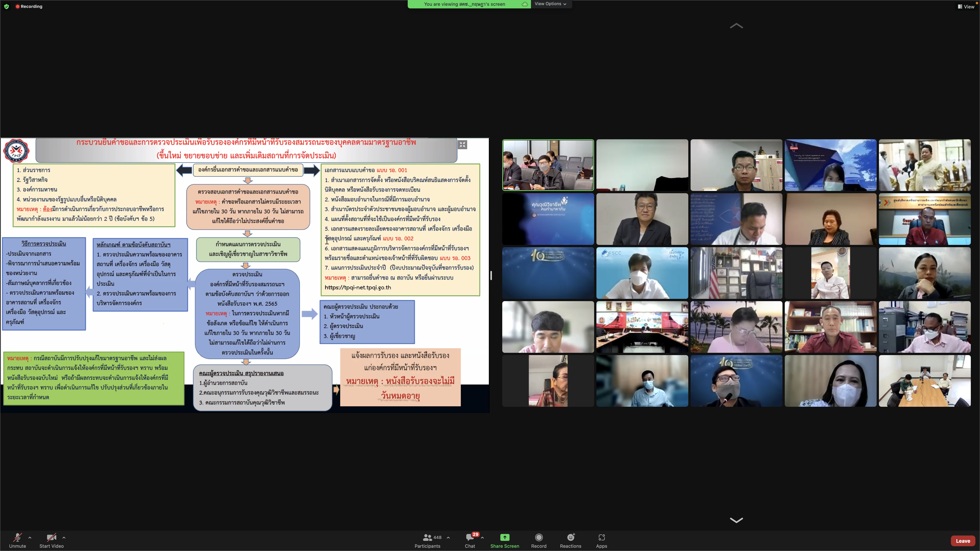Click the cloud icon in the sharing banner
980x551 pixels.
(525, 4)
